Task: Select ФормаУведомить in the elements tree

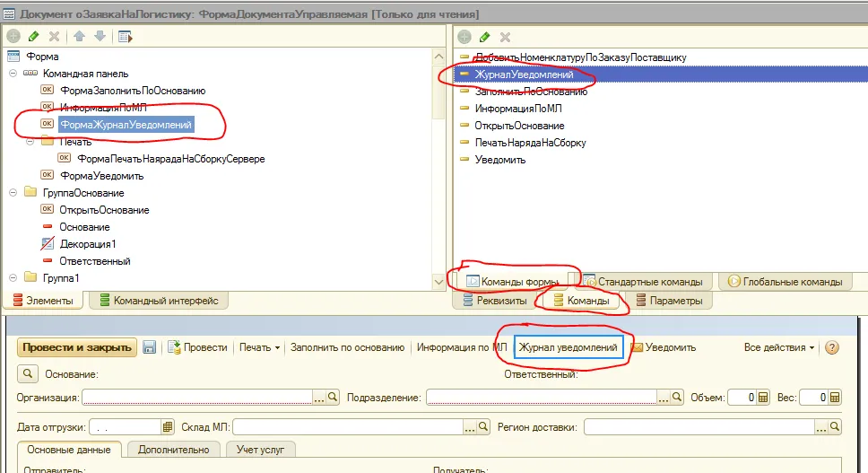Action: click(101, 176)
